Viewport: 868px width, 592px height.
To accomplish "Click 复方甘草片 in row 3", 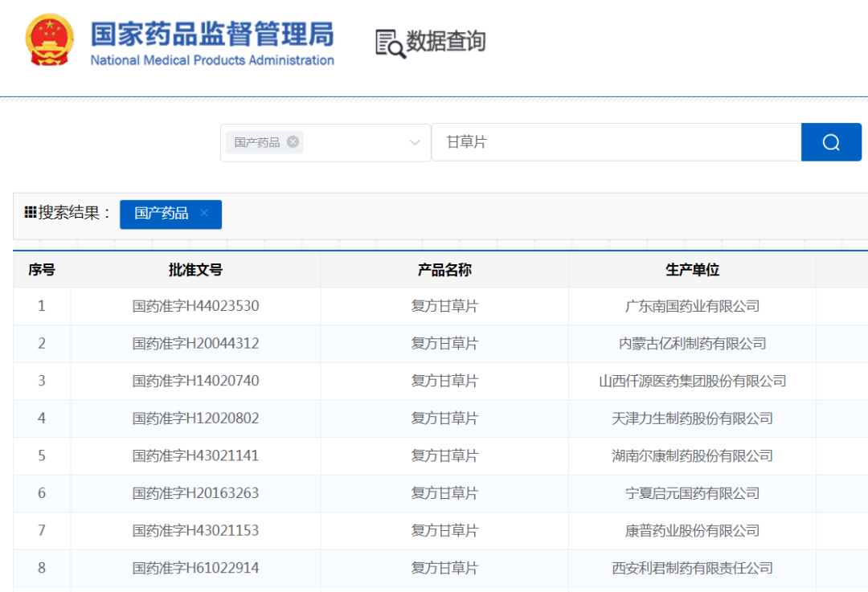I will pyautogui.click(x=444, y=381).
